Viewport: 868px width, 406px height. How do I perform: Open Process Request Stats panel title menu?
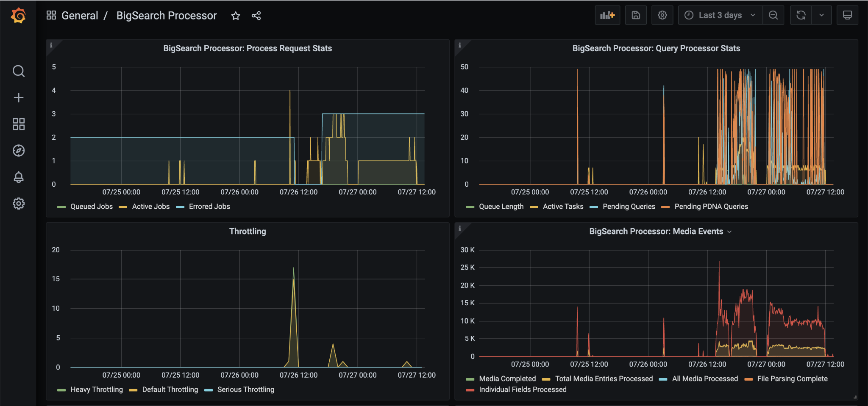248,49
